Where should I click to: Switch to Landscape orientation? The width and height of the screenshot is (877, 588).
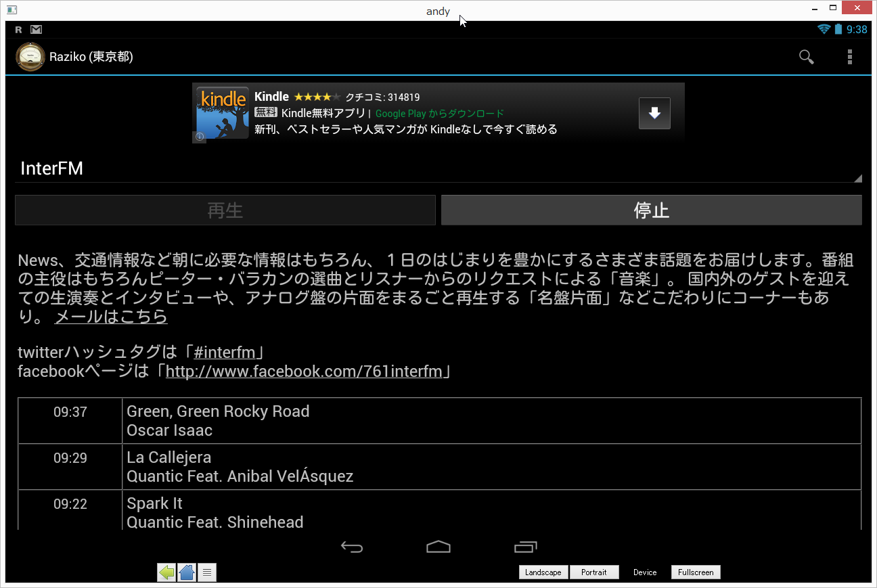[543, 572]
